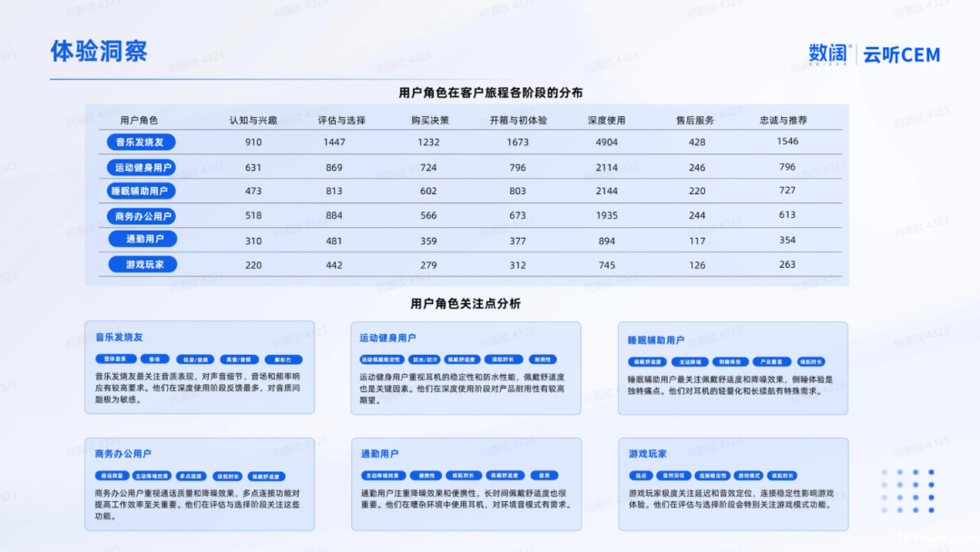Click the 深度使用 column header
The width and height of the screenshot is (980, 552).
[606, 121]
